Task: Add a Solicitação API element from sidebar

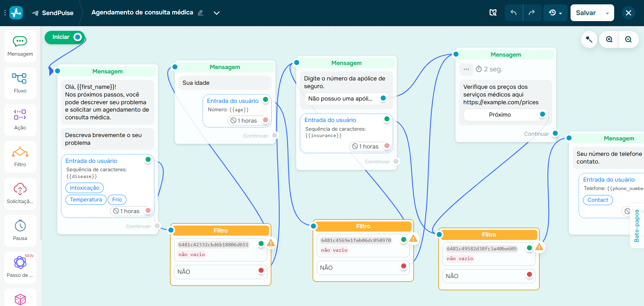Action: pos(20,194)
